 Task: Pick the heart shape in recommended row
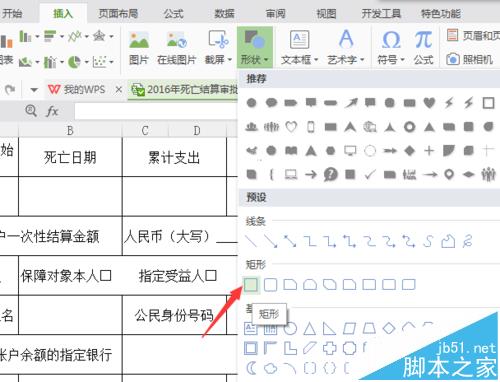[x=429, y=103]
